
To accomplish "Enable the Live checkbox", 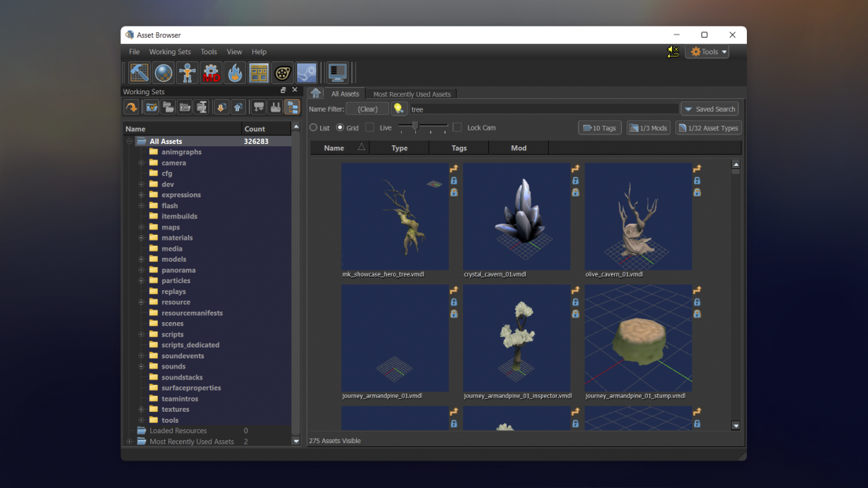I will pyautogui.click(x=369, y=127).
